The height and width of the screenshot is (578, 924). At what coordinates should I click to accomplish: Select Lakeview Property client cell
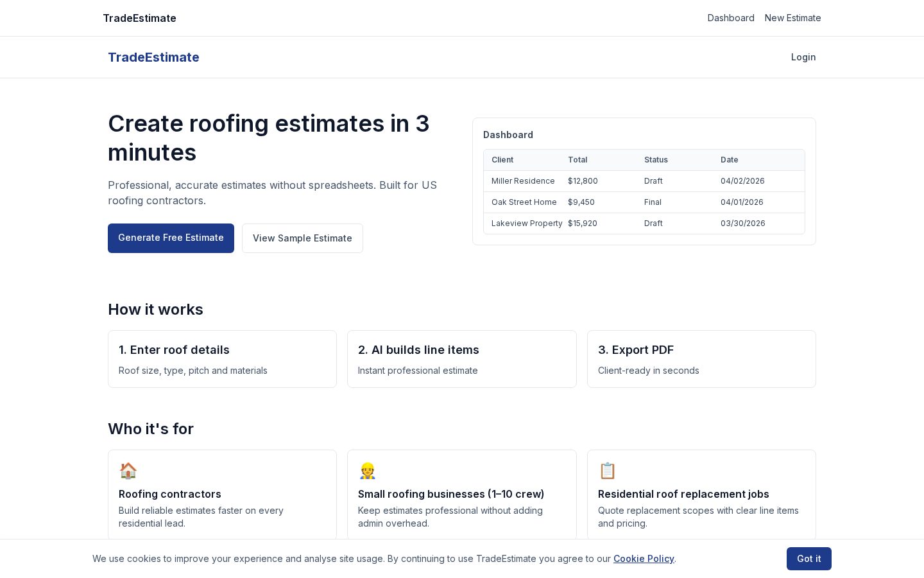[527, 223]
